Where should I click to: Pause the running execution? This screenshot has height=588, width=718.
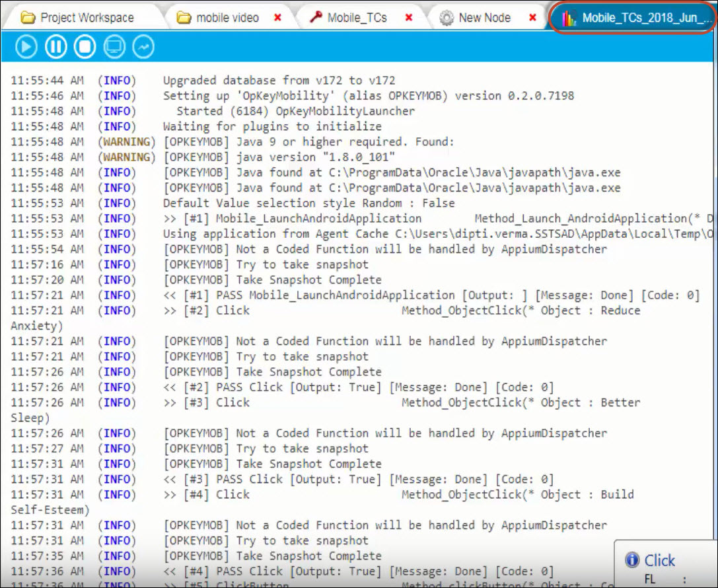point(55,47)
